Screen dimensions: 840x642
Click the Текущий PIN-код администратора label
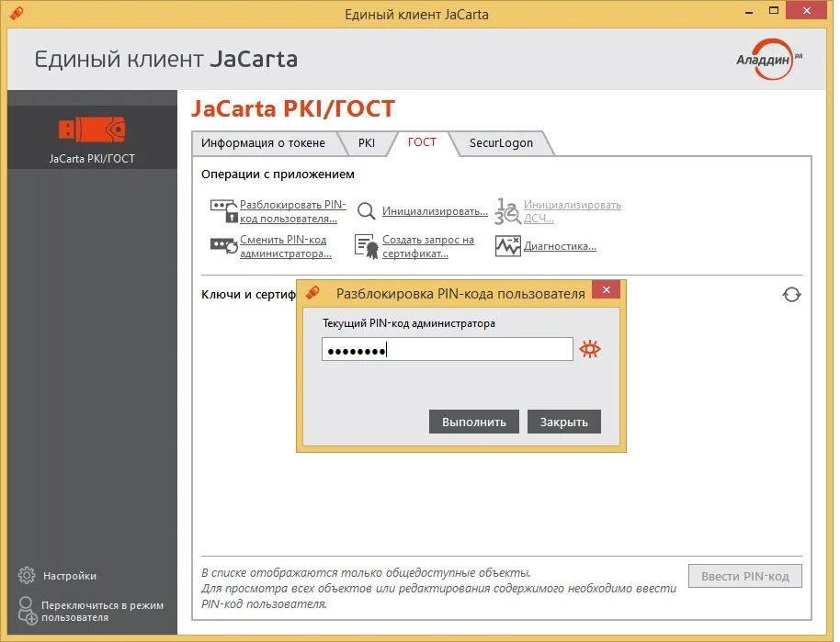(409, 323)
